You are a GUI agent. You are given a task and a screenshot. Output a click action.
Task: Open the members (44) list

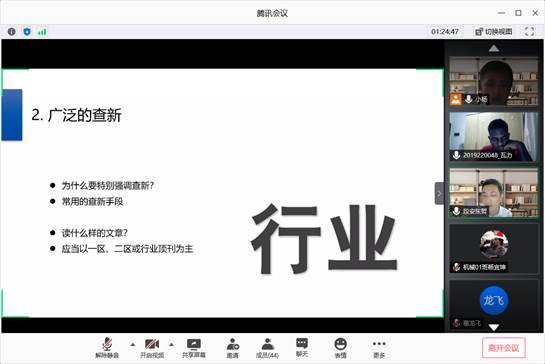click(267, 348)
